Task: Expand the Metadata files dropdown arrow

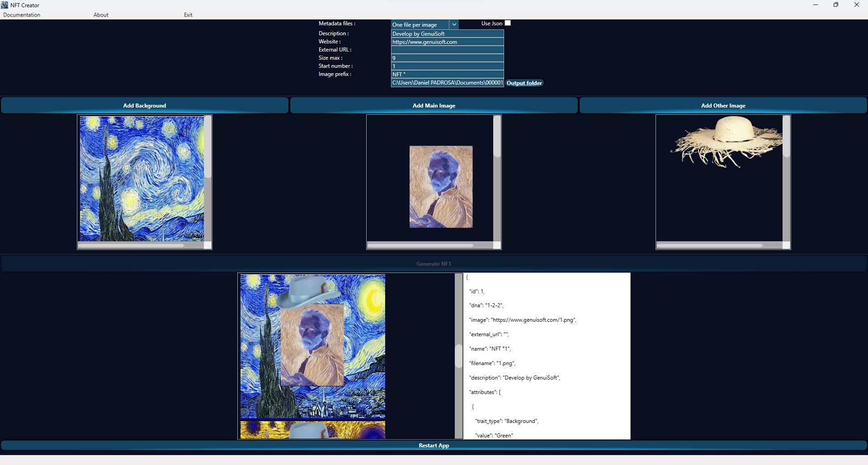Action: 454,24
